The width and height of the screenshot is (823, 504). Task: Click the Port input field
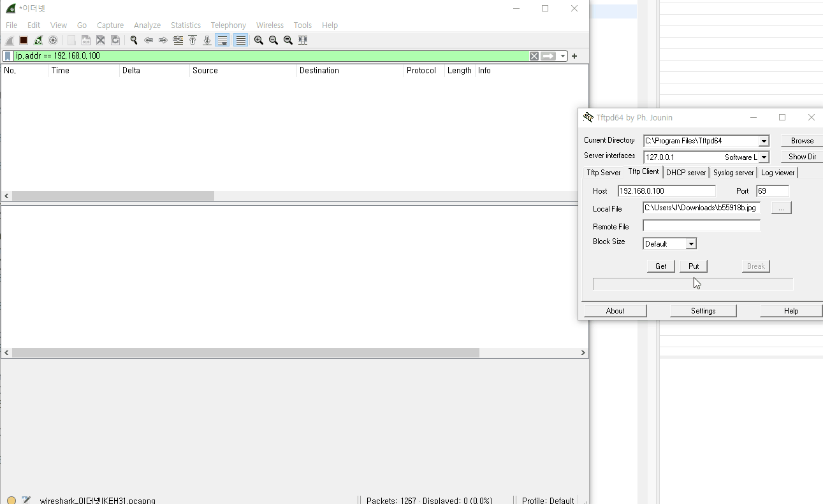pos(773,191)
